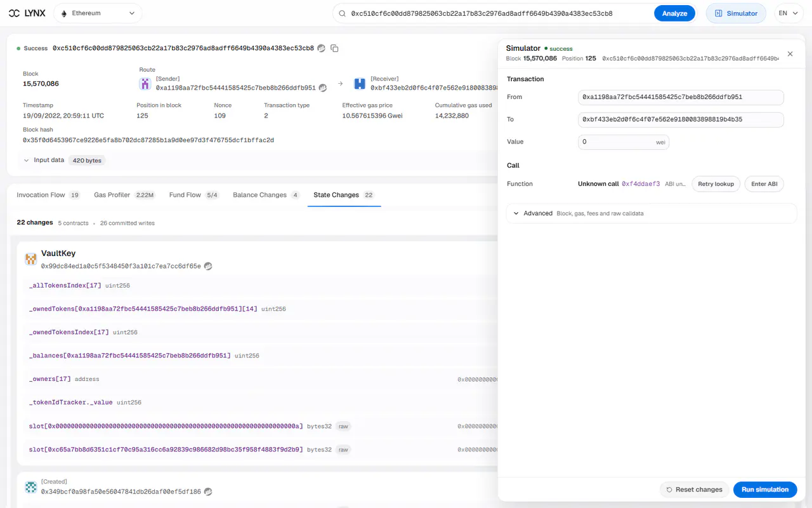Screen dimensions: 812x508
Task: Select the Balance Changes tab
Action: coord(266,195)
